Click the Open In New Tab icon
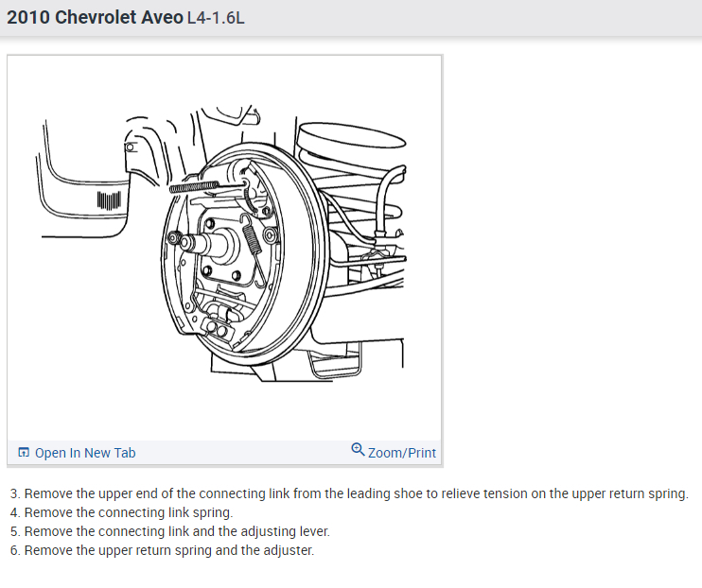Image resolution: width=702 pixels, height=588 pixels. (24, 453)
